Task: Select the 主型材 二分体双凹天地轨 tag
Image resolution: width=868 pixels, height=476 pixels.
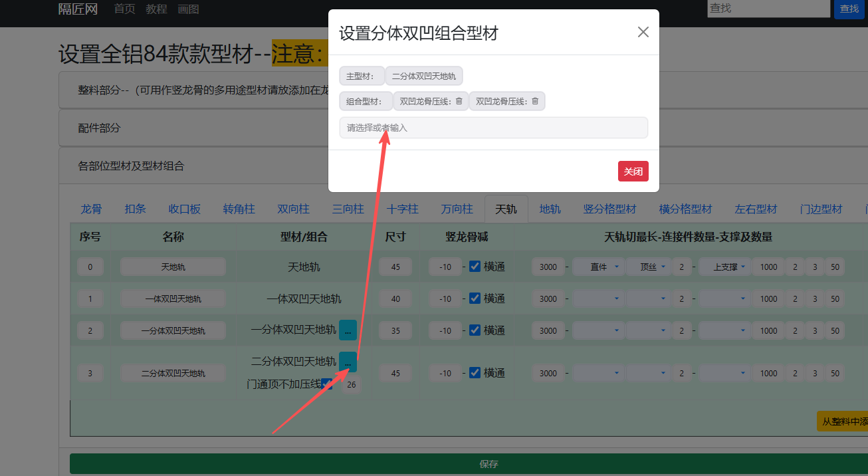Action: pos(424,76)
